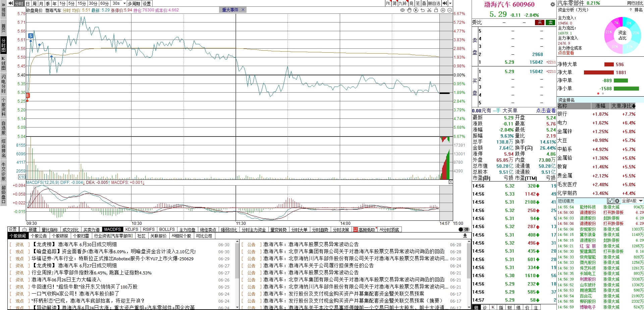
Task: Open 同行对比 peer comparison
Action: (635, 3)
